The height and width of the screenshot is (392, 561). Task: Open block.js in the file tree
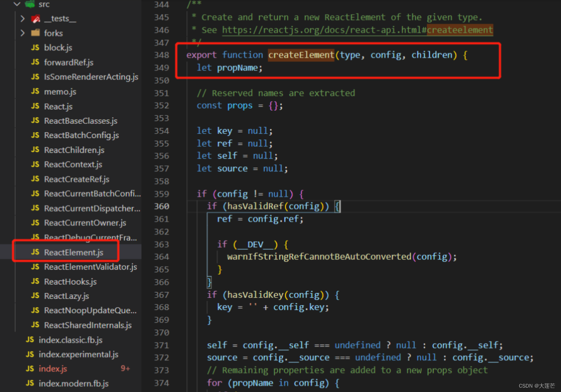click(58, 47)
